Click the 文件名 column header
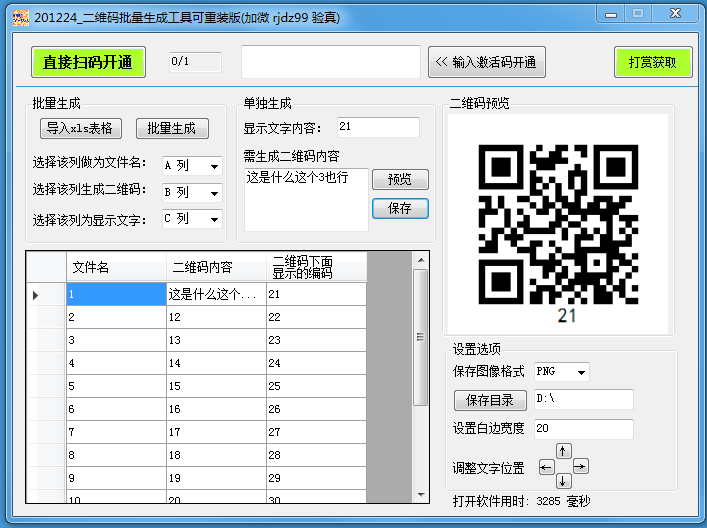This screenshot has width=707, height=528. click(x=116, y=267)
